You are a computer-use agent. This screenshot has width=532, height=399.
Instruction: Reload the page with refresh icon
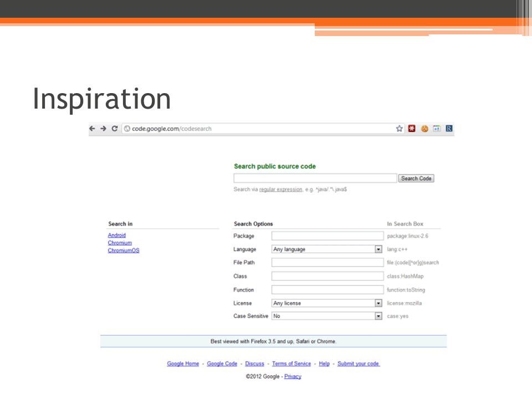pyautogui.click(x=115, y=129)
